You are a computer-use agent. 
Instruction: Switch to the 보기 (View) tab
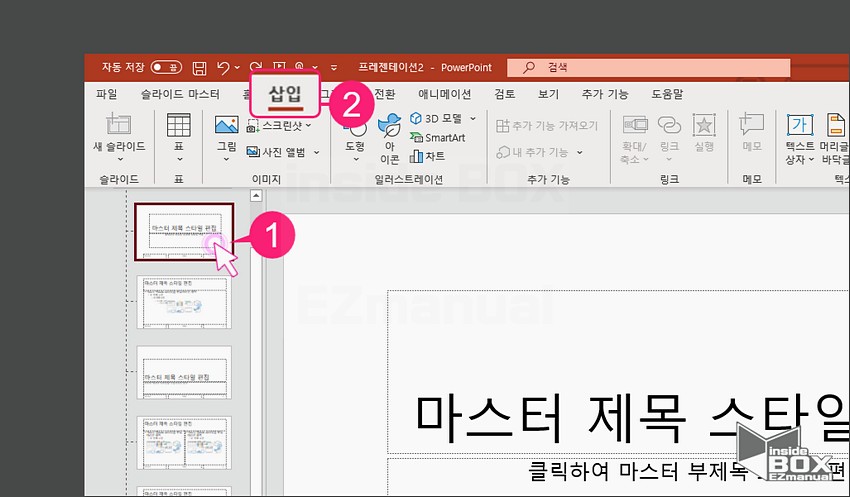548,94
